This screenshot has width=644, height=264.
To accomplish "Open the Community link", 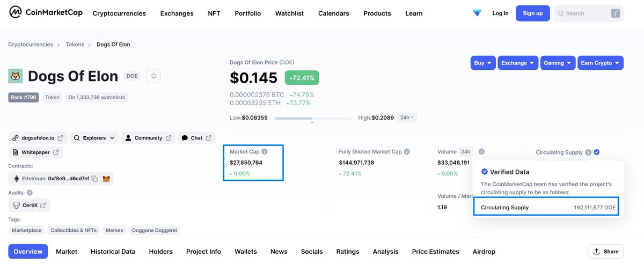I will coord(148,138).
